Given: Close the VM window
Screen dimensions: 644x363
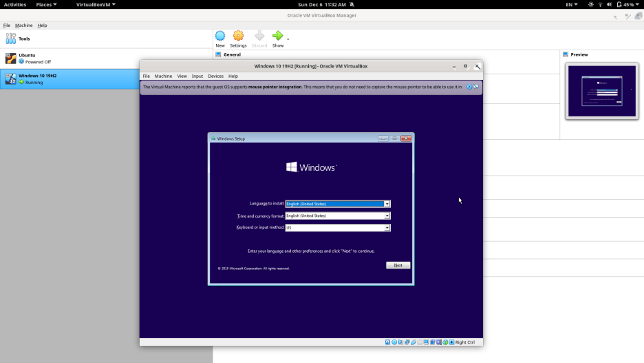Looking at the screenshot, I should [477, 66].
